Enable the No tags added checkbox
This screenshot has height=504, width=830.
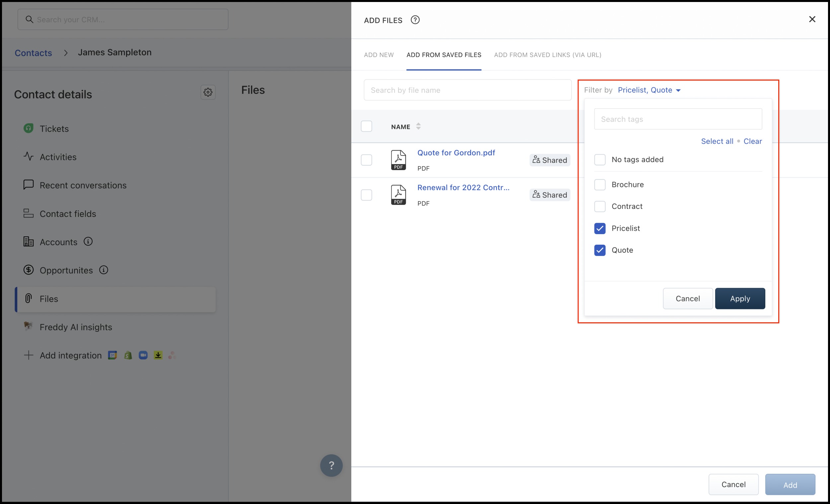pyautogui.click(x=599, y=159)
